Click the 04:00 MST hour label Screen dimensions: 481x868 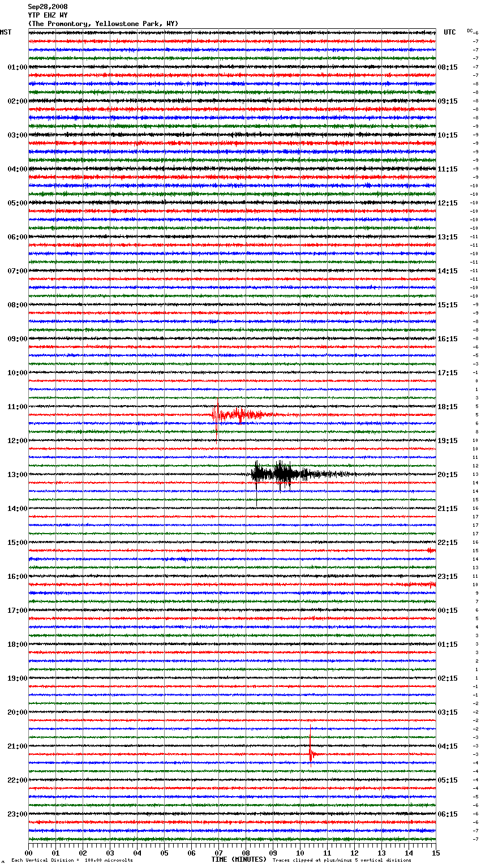point(17,169)
